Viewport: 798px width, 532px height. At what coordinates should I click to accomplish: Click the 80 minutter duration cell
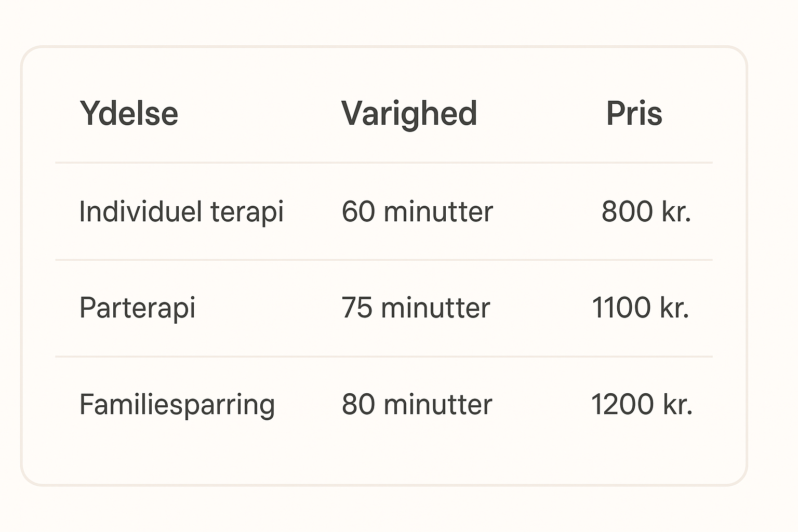(417, 404)
